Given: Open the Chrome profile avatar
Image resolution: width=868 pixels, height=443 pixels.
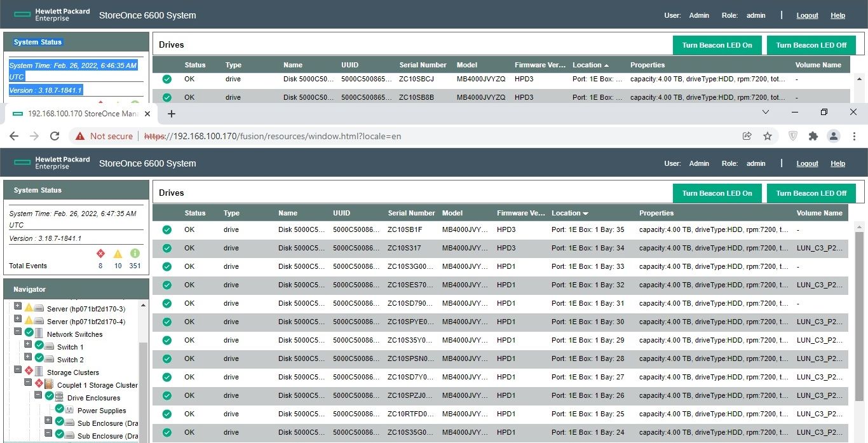Looking at the screenshot, I should click(x=834, y=136).
